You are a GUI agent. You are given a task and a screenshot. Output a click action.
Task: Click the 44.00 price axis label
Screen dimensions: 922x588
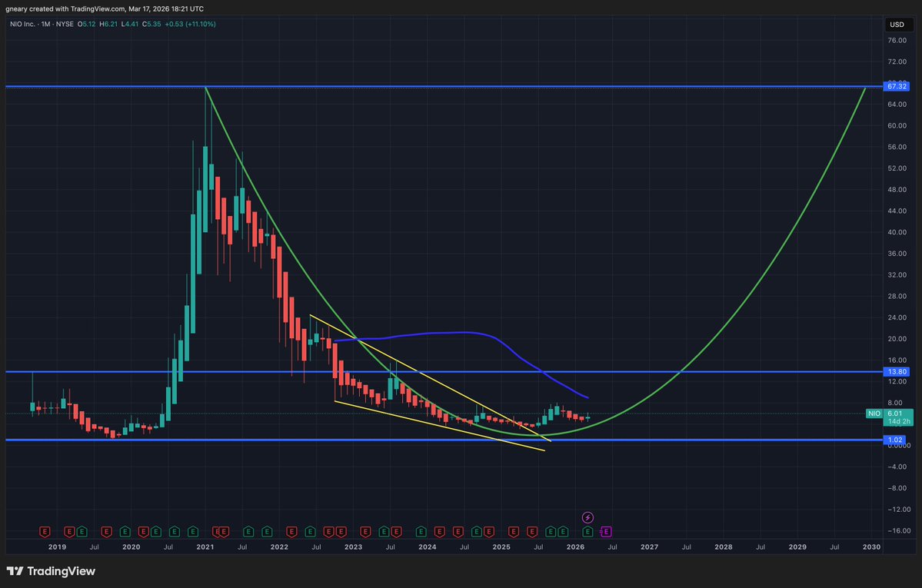[x=897, y=211]
